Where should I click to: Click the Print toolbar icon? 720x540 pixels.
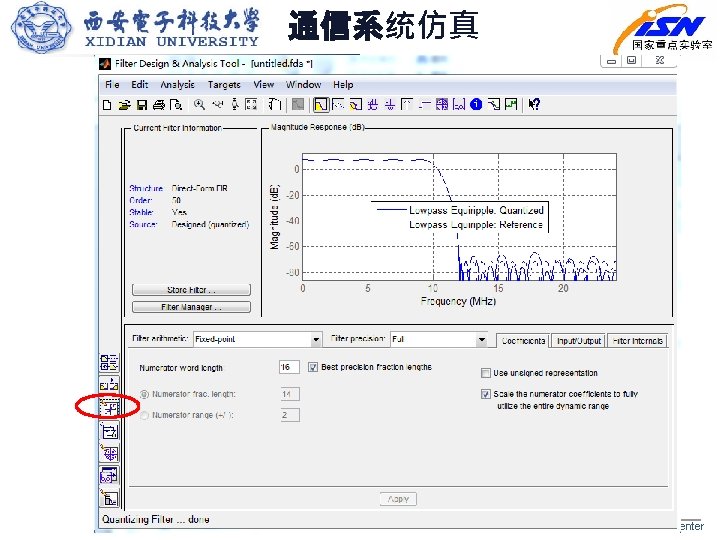click(159, 105)
